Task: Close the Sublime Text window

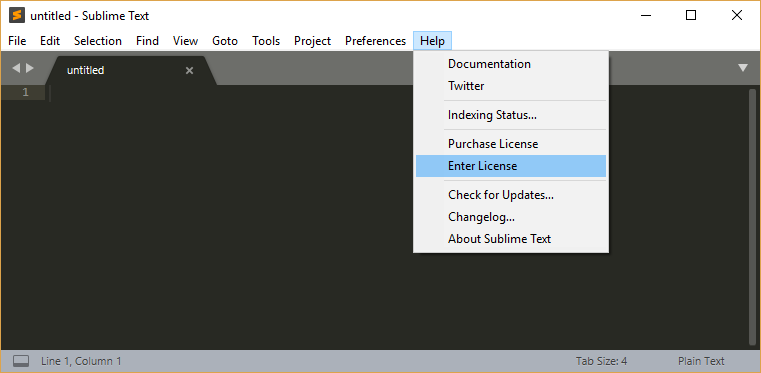Action: coord(736,16)
